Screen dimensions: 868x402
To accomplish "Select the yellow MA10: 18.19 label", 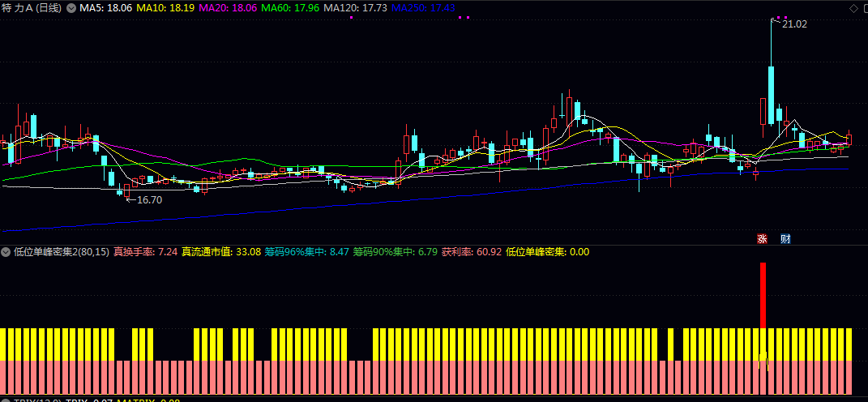I will tap(165, 8).
